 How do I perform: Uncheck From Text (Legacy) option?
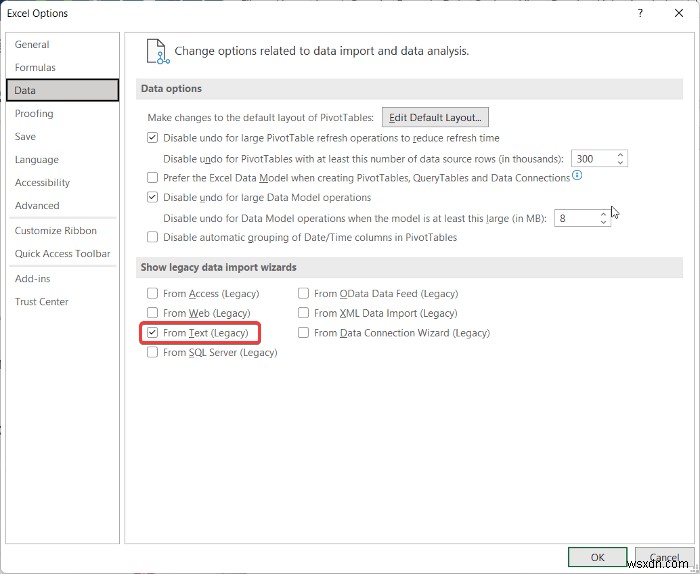[153, 333]
